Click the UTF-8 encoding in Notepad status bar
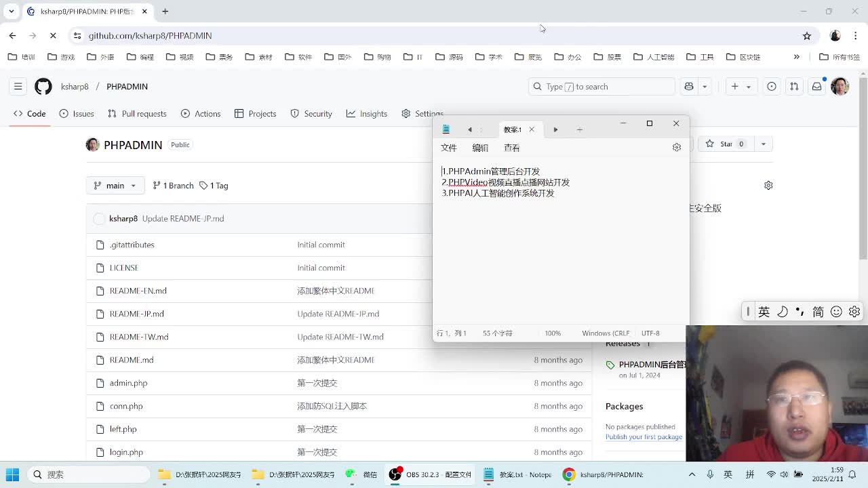This screenshot has width=868, height=488. pos(650,333)
